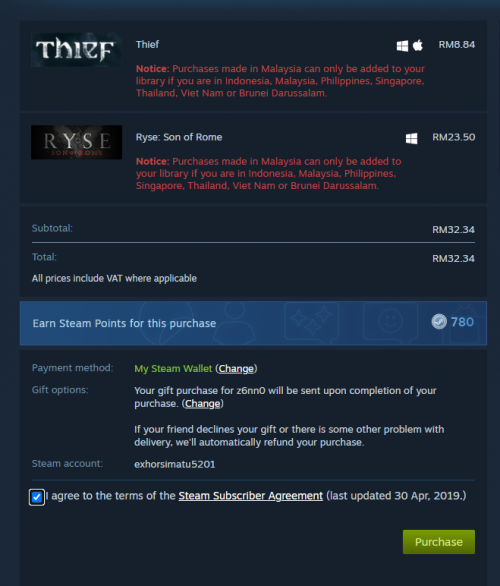Click the Steam Points coin icon
This screenshot has width=500, height=586.
(439, 321)
